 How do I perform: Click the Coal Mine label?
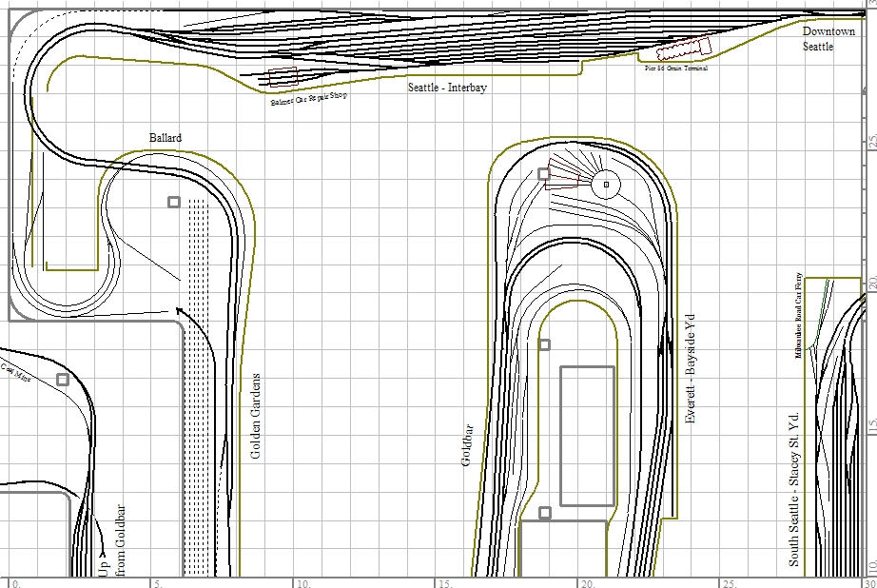(x=14, y=370)
